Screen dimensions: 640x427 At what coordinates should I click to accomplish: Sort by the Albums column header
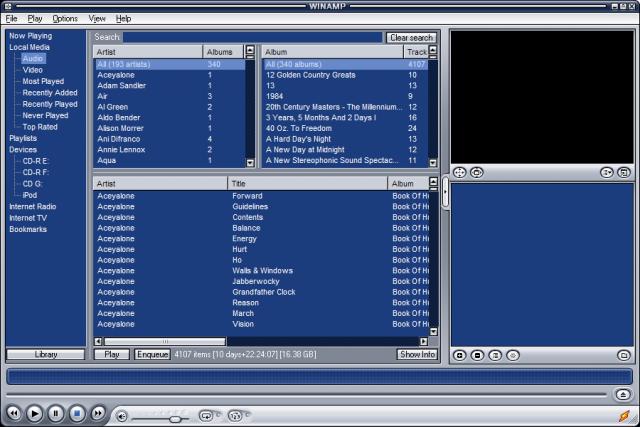223,52
